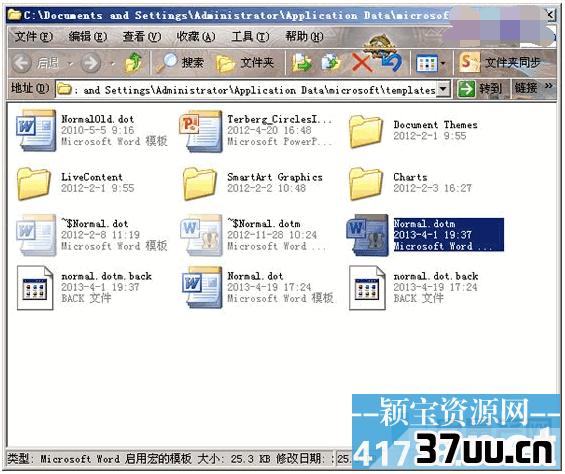This screenshot has width=565, height=474.
Task: Select the ~$Normal.dot file icon
Action: 36,235
